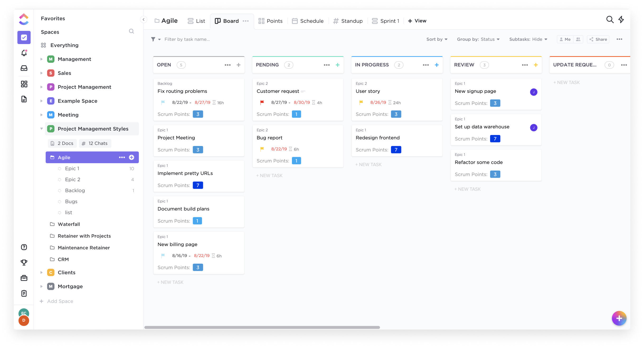The height and width of the screenshot is (348, 644).
Task: Click the lightning bolt automations icon
Action: 622,20
